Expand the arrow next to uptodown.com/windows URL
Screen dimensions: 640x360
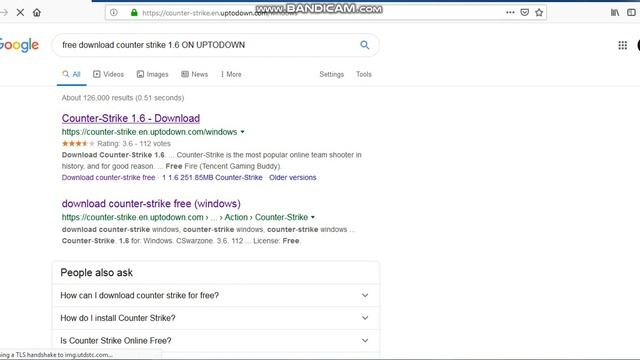click(242, 132)
